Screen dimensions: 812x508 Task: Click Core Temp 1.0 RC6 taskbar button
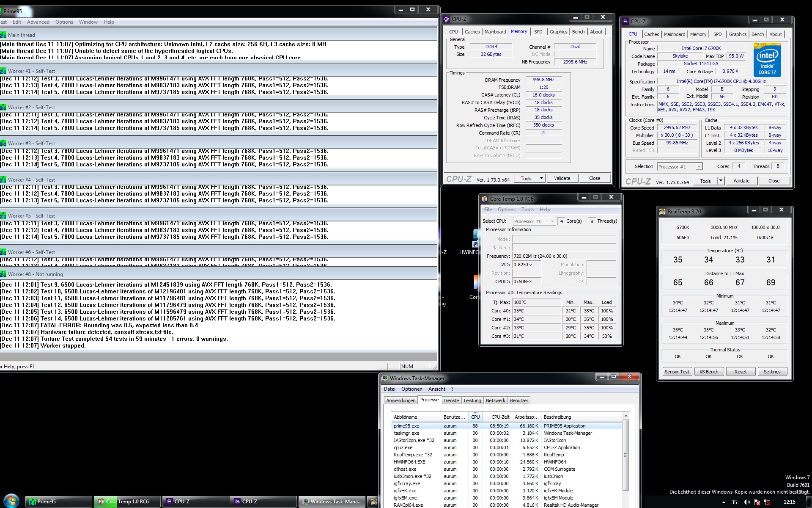127,502
